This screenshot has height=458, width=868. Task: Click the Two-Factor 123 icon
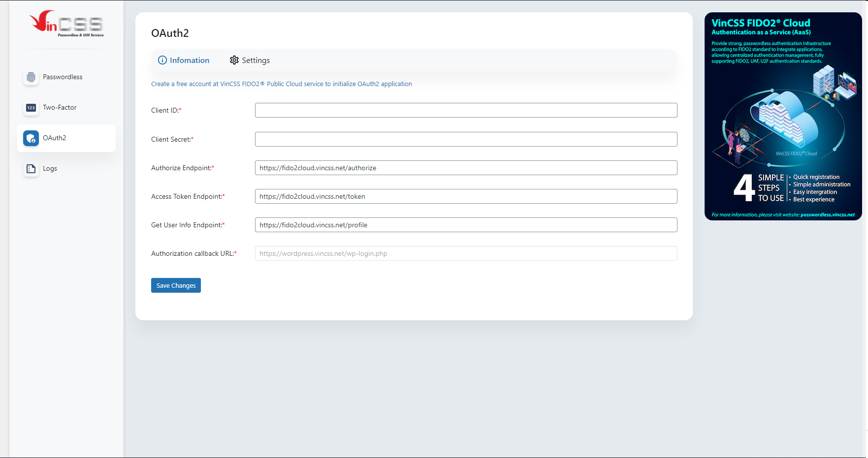click(31, 108)
